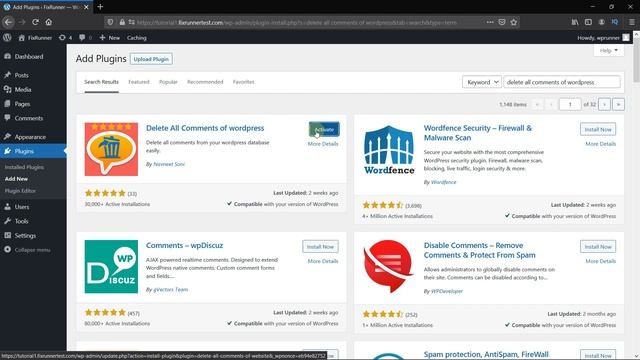Open Users in the sidebar
The width and height of the screenshot is (640, 360).
[22, 207]
